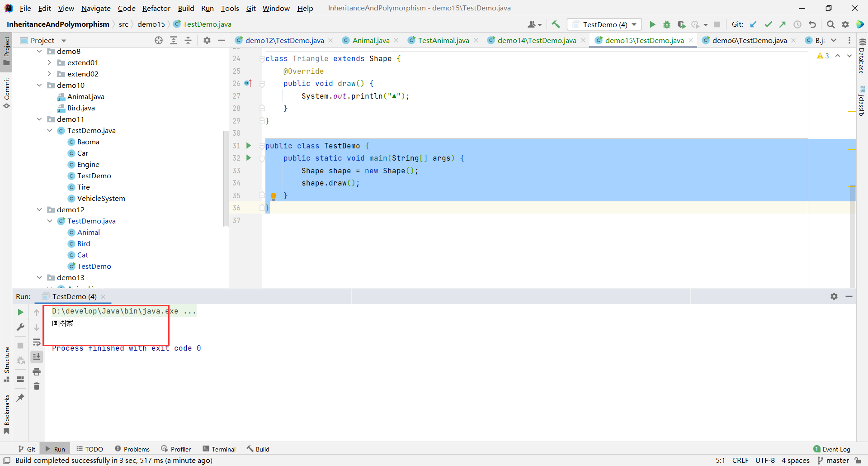Select Bird.java in demo10
Viewport: 868px width, 466px height.
pyautogui.click(x=81, y=108)
